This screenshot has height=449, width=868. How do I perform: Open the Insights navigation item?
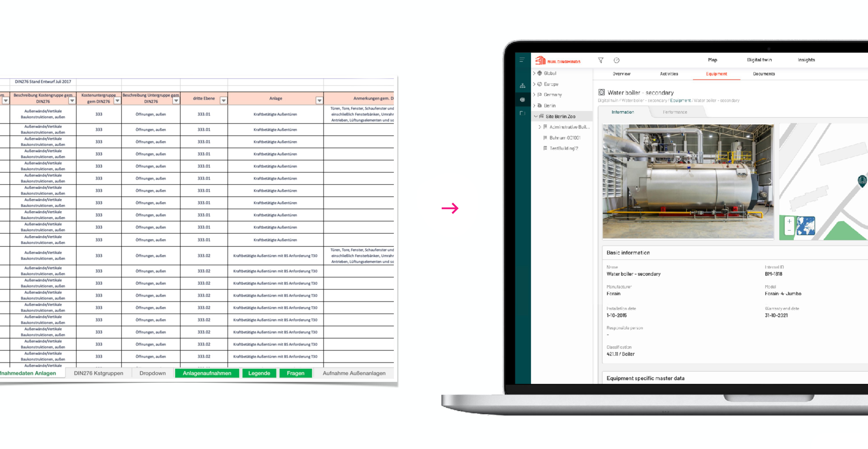pyautogui.click(x=806, y=60)
